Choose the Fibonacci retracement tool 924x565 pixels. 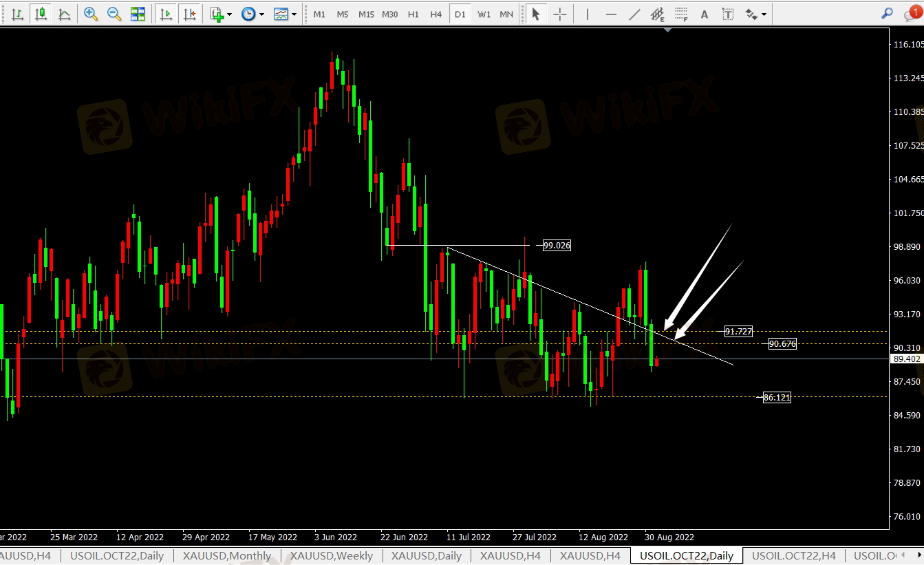pyautogui.click(x=680, y=14)
